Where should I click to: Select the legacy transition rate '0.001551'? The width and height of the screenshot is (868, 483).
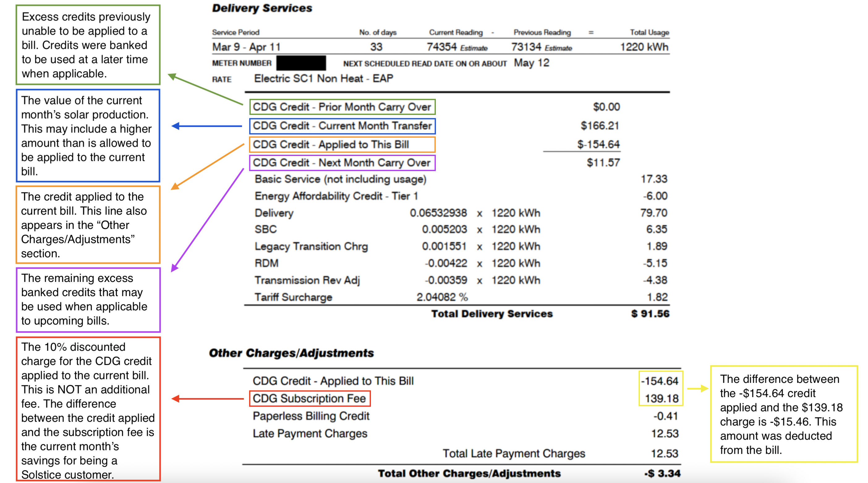(x=444, y=246)
